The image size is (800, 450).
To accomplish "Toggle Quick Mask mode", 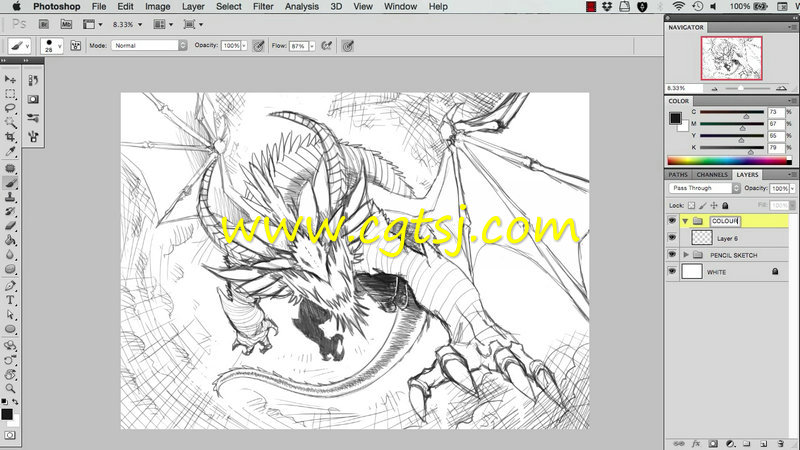I will (10, 435).
